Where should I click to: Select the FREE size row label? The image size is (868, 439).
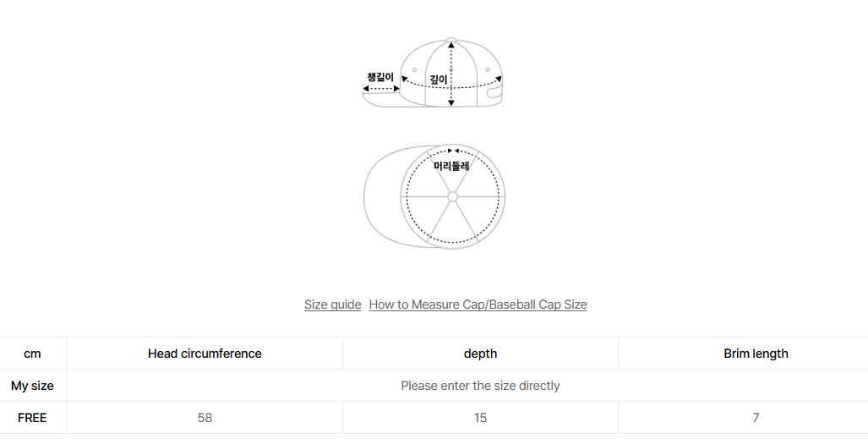(32, 418)
